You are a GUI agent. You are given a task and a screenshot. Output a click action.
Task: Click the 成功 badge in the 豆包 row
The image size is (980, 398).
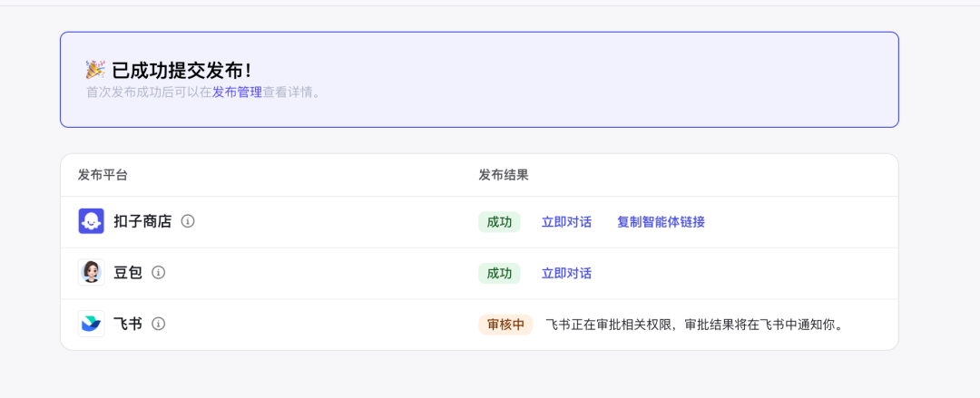(499, 273)
